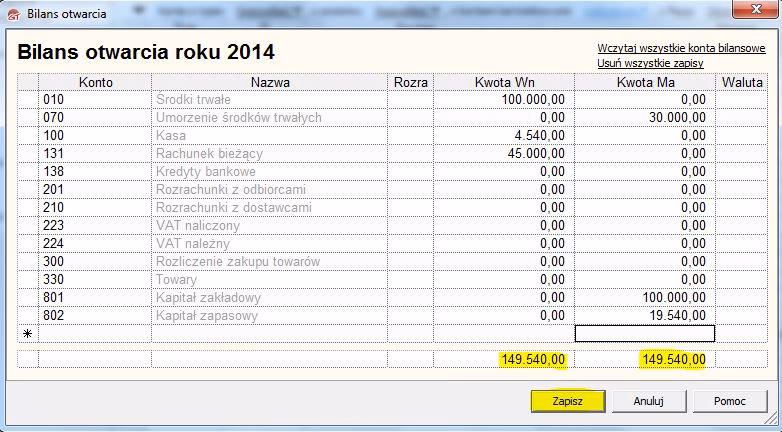Select Kwota Ma cell for account 070

645,117
